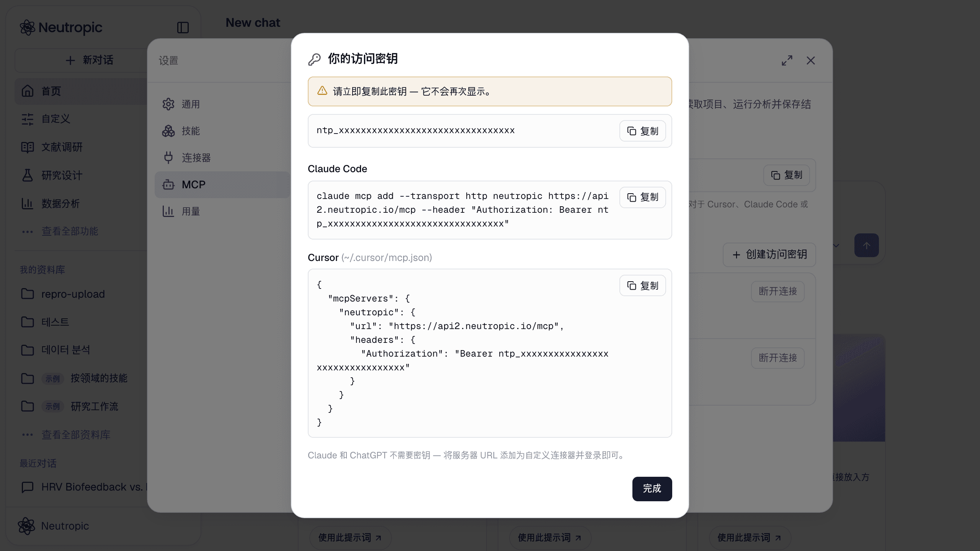
Task: Open the repro-upload library folder
Action: point(81,294)
